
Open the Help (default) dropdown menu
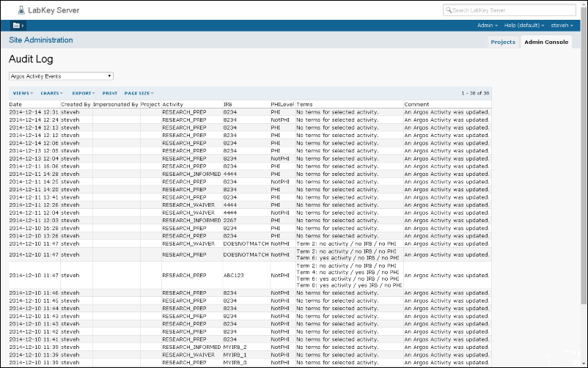[524, 26]
